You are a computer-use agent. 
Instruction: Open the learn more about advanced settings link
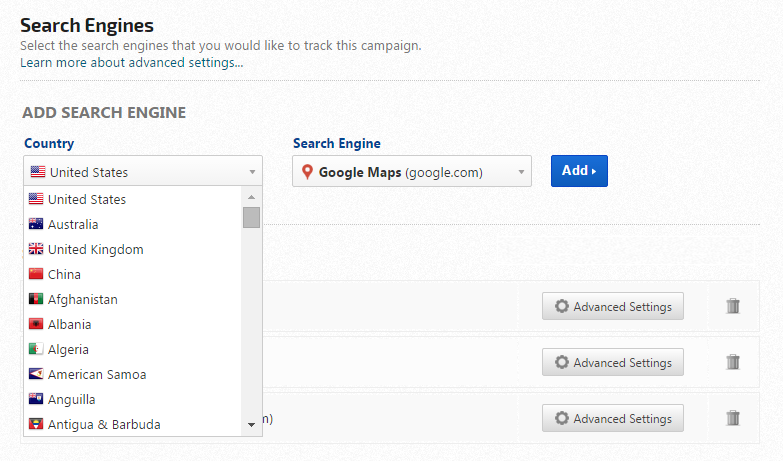coord(131,63)
